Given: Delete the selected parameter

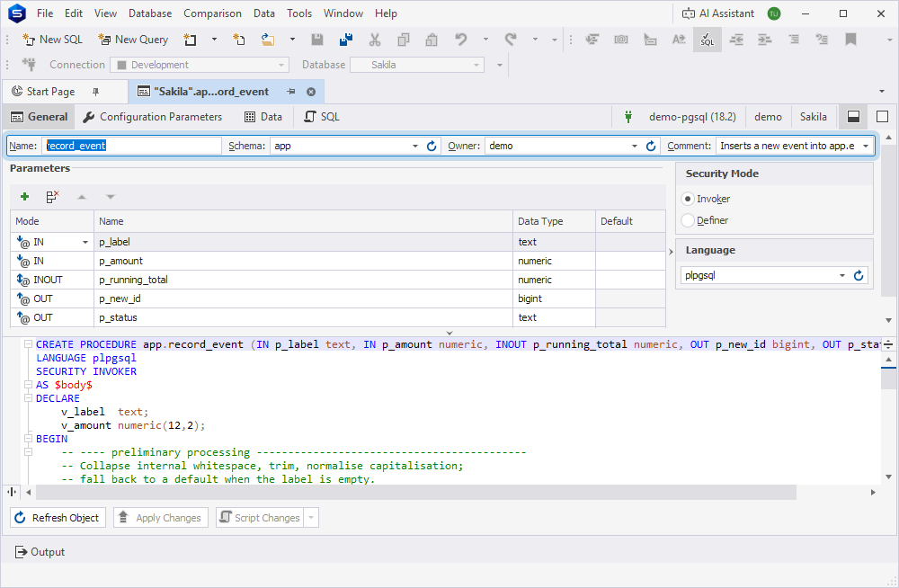Looking at the screenshot, I should 53,197.
